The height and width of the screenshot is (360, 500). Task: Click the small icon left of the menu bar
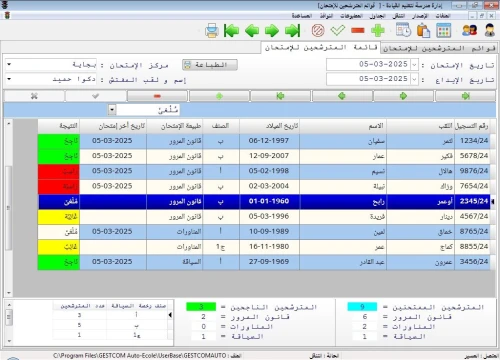(x=7, y=15)
